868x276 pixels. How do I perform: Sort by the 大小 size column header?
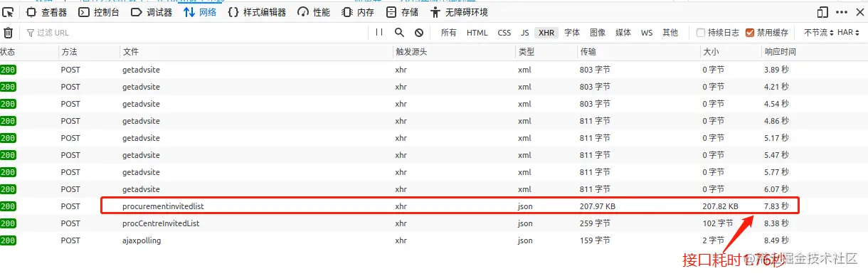pos(731,52)
